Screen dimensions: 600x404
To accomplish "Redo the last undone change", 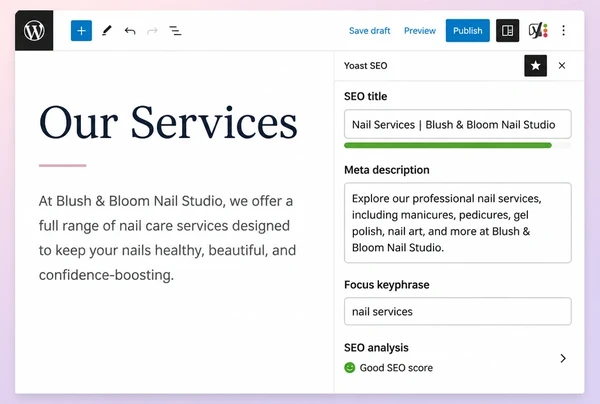I will click(x=152, y=31).
